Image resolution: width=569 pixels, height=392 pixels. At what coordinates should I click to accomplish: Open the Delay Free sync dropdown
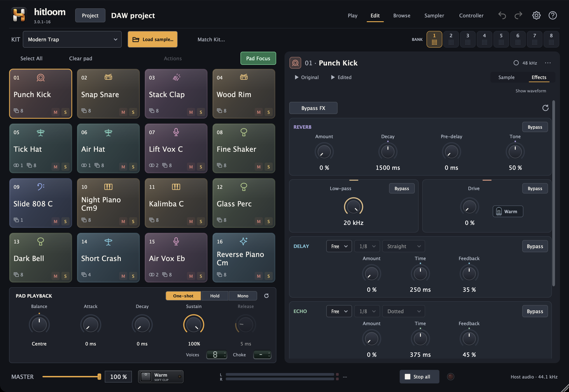[339, 246]
